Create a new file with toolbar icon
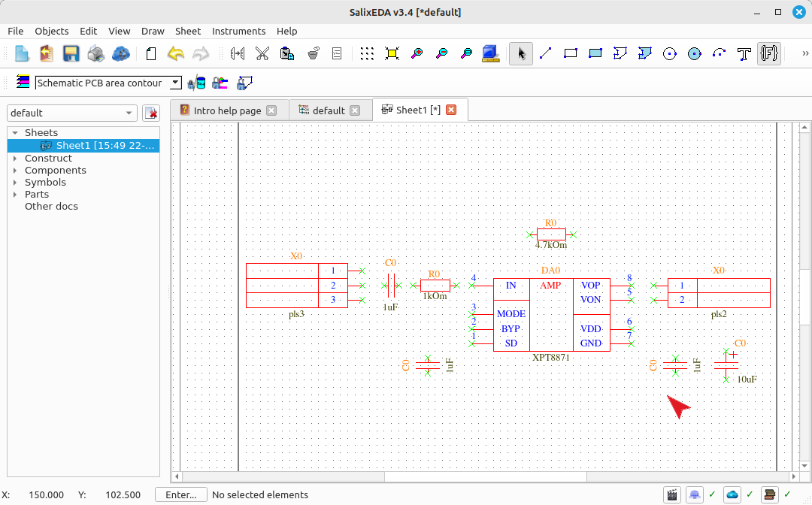Viewport: 812px width, 505px height. (21, 53)
